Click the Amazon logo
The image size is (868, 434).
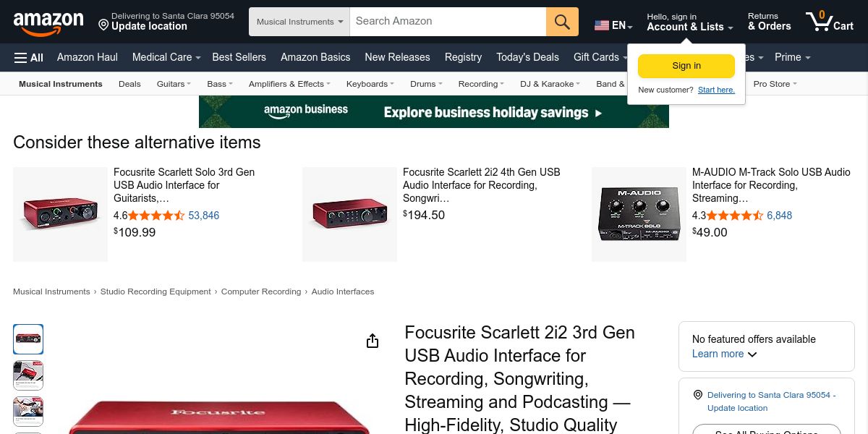[48, 23]
